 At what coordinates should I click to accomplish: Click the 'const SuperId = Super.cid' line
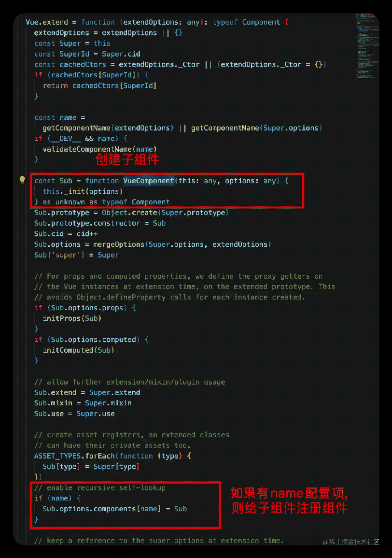pos(87,54)
